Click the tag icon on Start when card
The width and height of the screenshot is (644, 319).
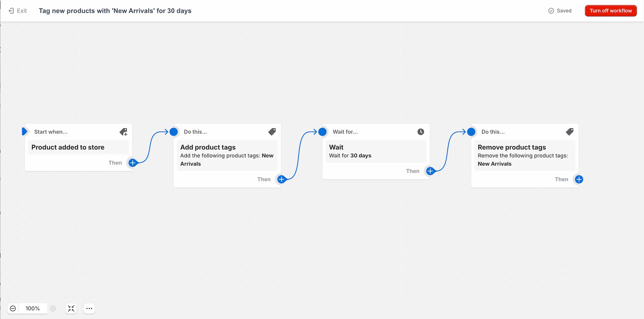pos(123,132)
